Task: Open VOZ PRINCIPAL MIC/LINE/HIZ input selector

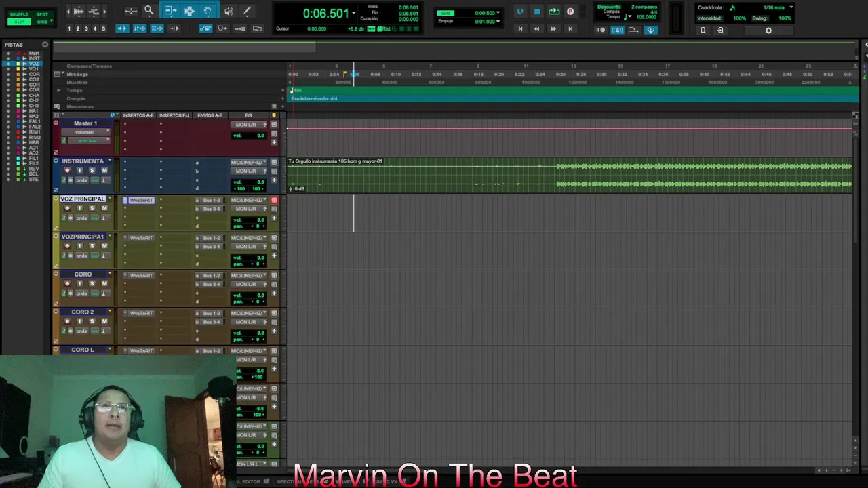Action: [248, 200]
